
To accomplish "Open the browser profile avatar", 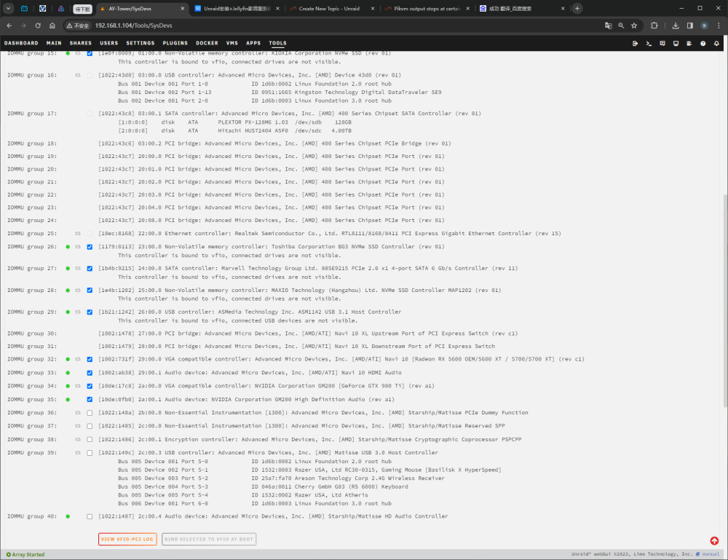I will click(x=704, y=25).
